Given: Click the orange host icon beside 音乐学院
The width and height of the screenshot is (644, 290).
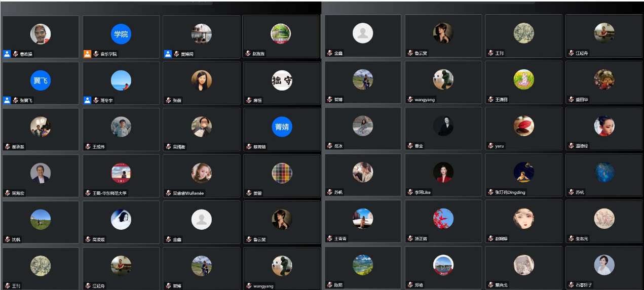Looking at the screenshot, I should pyautogui.click(x=87, y=54).
